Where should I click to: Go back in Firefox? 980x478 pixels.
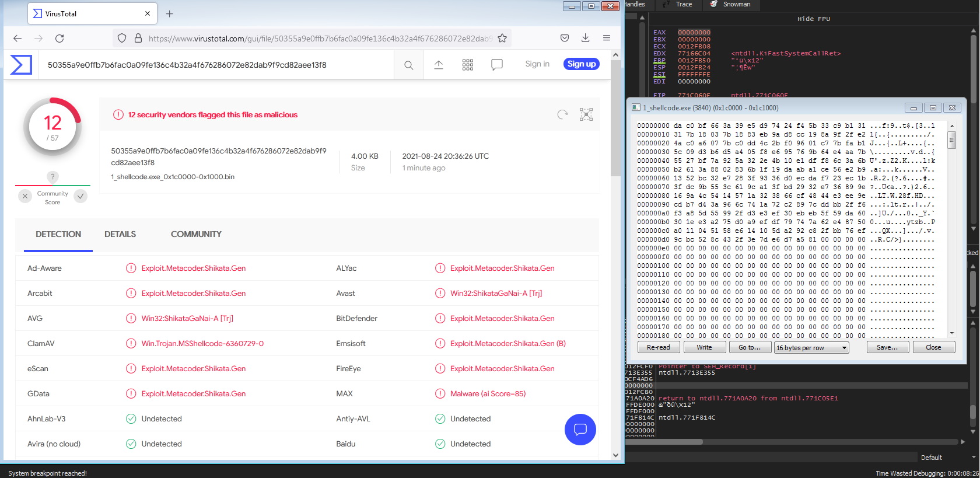tap(17, 39)
